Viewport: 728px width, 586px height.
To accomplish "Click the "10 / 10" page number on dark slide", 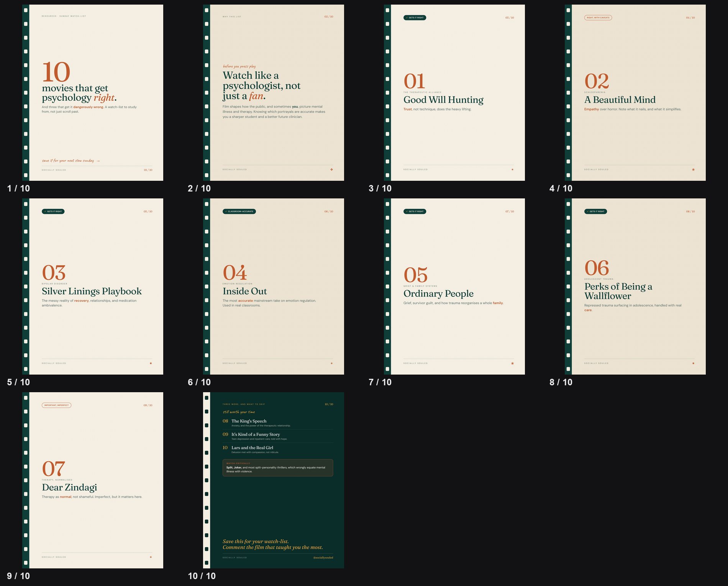I will point(329,404).
